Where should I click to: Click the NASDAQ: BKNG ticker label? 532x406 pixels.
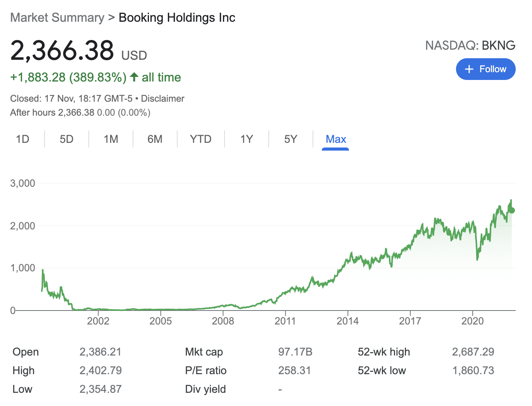coord(470,45)
